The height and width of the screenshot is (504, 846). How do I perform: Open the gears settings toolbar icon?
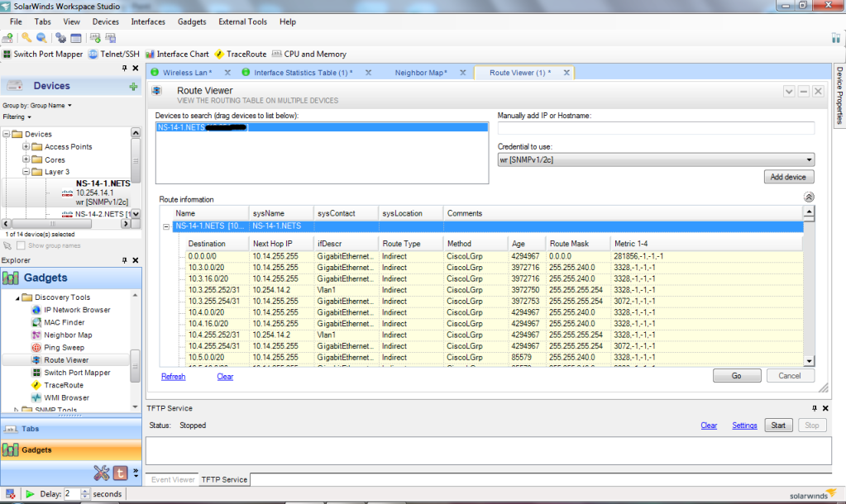[61, 38]
